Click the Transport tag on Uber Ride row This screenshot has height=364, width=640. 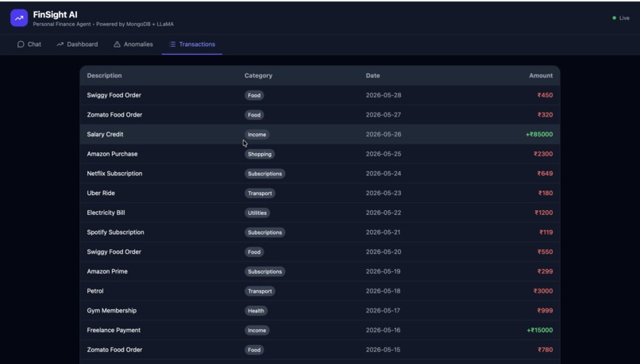pos(260,193)
